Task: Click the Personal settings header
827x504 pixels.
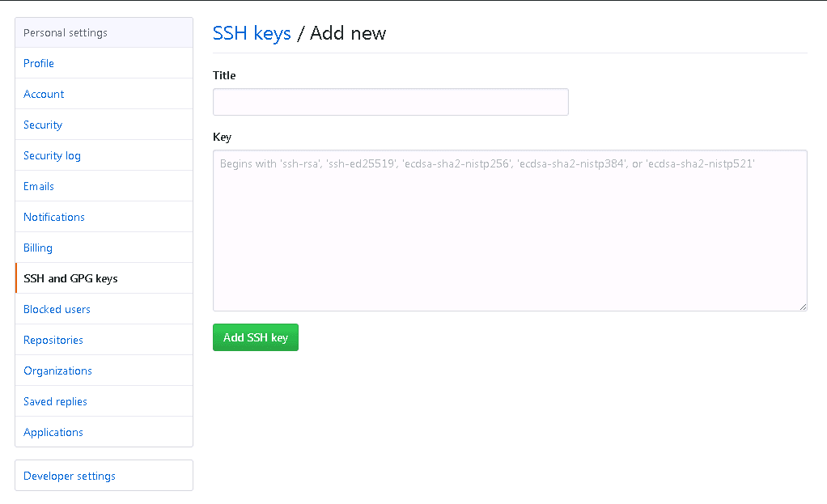Action: pyautogui.click(x=65, y=32)
